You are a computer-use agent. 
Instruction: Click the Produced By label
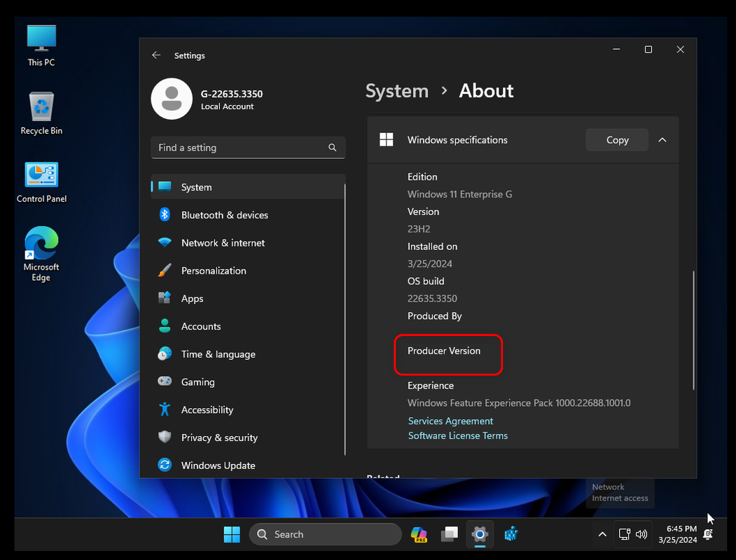pyautogui.click(x=434, y=316)
